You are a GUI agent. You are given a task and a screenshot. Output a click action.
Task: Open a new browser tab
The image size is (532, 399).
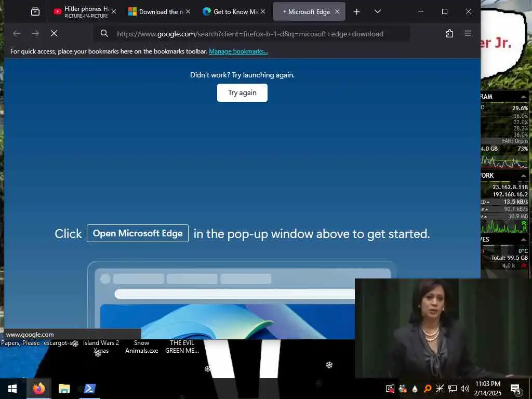(x=356, y=12)
